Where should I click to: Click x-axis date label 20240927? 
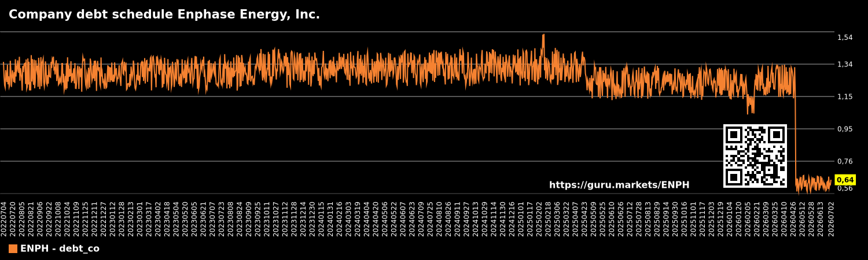(467, 219)
